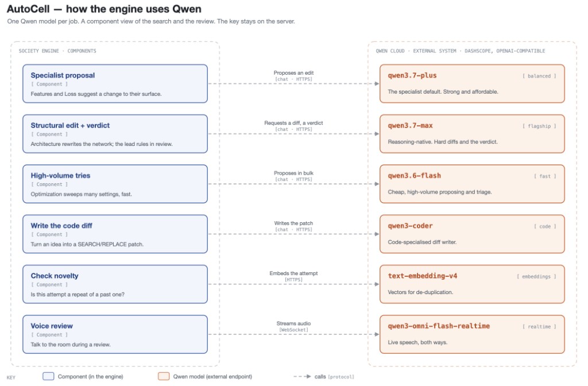Click the text-embedding-v4 model name

[x=423, y=276]
